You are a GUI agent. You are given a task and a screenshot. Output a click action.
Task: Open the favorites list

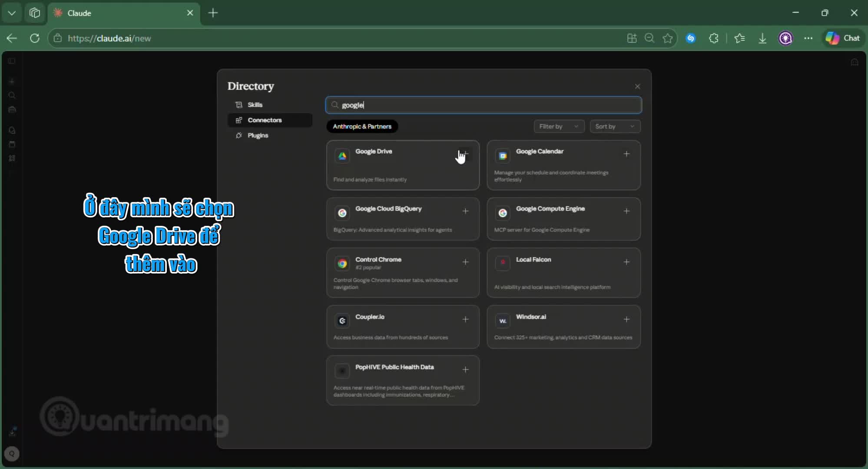tap(739, 38)
